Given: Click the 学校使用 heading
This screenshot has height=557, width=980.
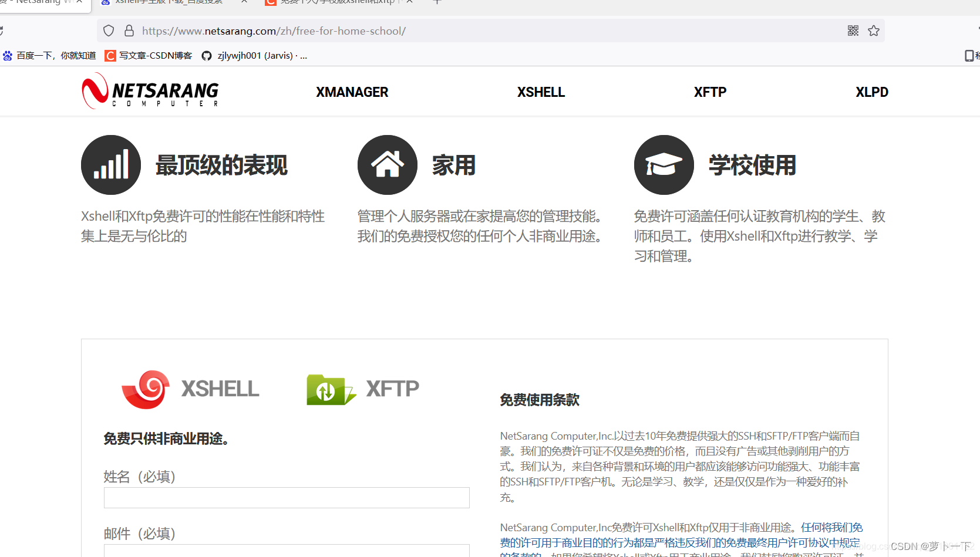Looking at the screenshot, I should tap(752, 166).
